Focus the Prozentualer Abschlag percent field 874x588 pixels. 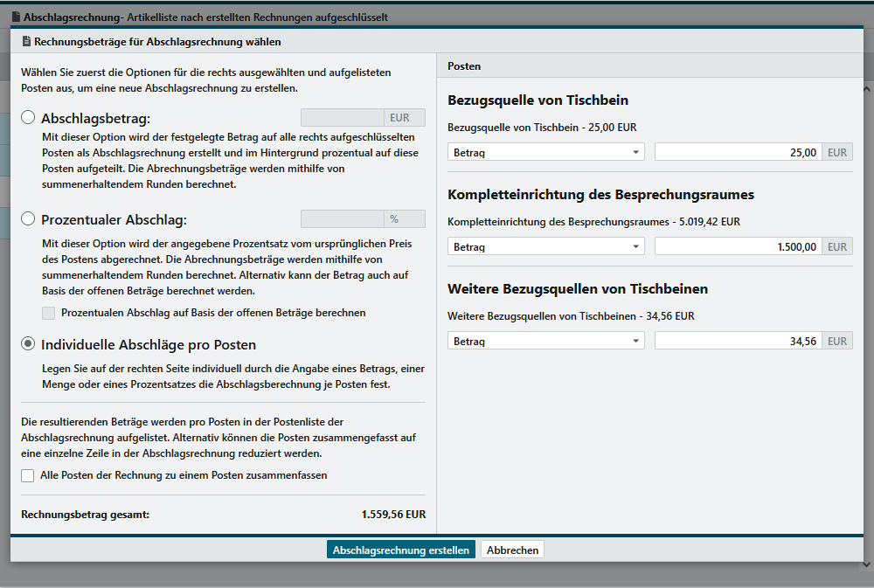click(x=342, y=219)
